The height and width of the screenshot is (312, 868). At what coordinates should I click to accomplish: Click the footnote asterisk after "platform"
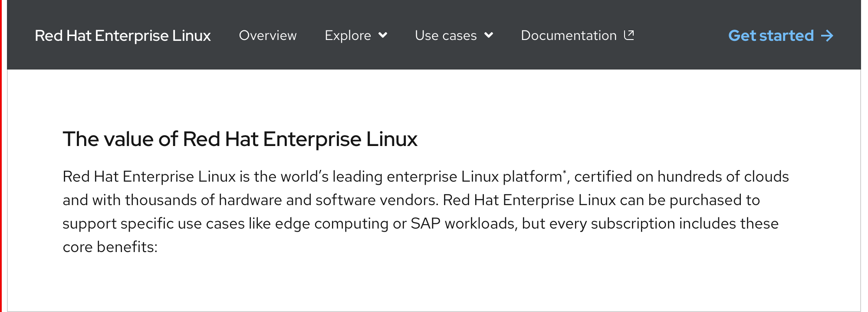point(564,173)
